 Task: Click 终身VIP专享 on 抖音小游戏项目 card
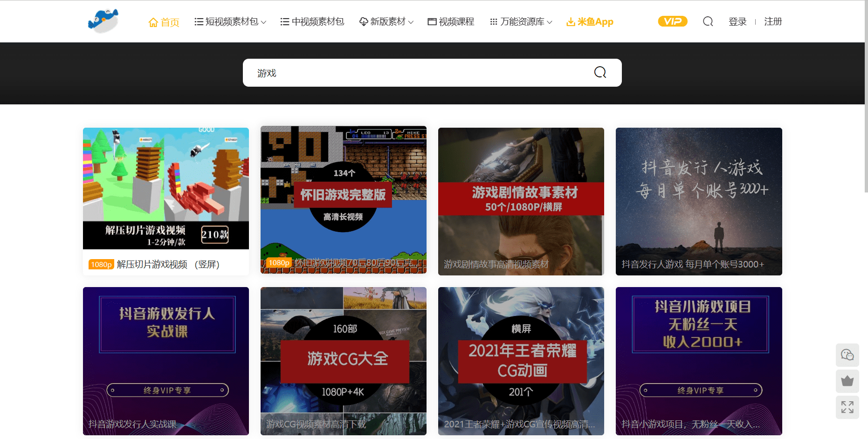(x=701, y=390)
